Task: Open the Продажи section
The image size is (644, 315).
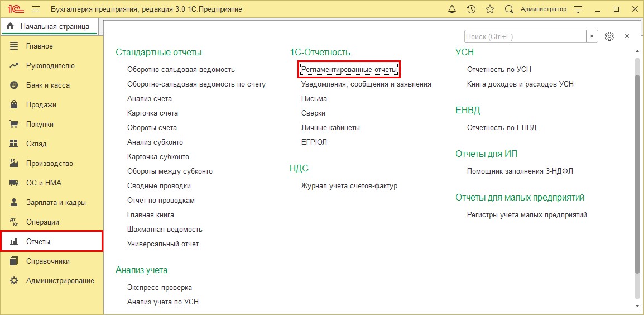Action: point(52,104)
